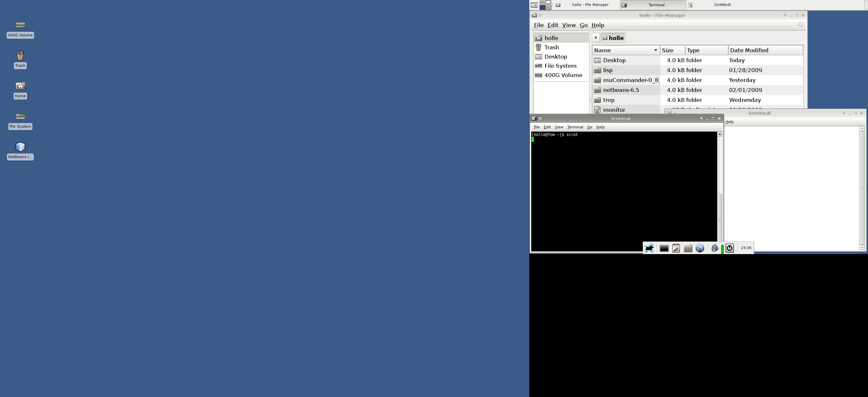Click the terminal scrollbar up arrow
This screenshot has height=397, width=868.
coord(719,134)
